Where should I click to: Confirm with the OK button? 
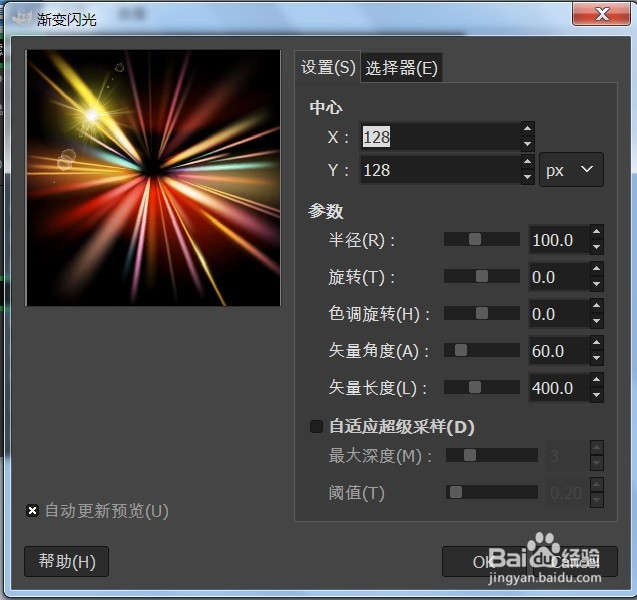point(483,562)
